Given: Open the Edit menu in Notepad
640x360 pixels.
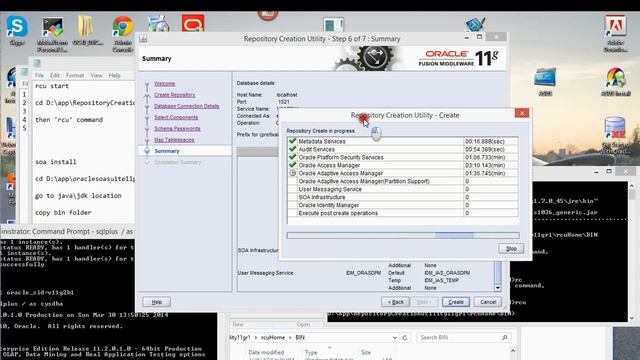Looking at the screenshot, I should click(x=55, y=76).
